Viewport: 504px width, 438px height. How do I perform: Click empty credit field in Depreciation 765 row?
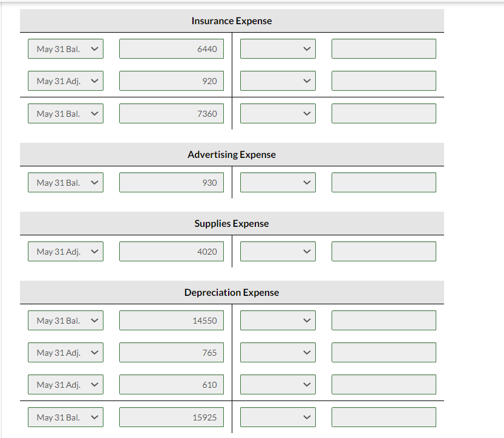pos(384,353)
